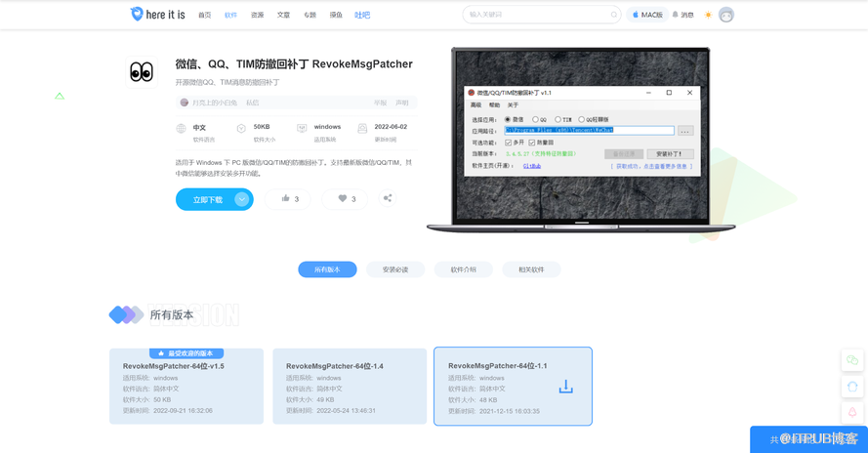Click the 微信、QQ、TIM防撤回补丁 page title
This screenshot has width=868, height=453.
pyautogui.click(x=294, y=64)
